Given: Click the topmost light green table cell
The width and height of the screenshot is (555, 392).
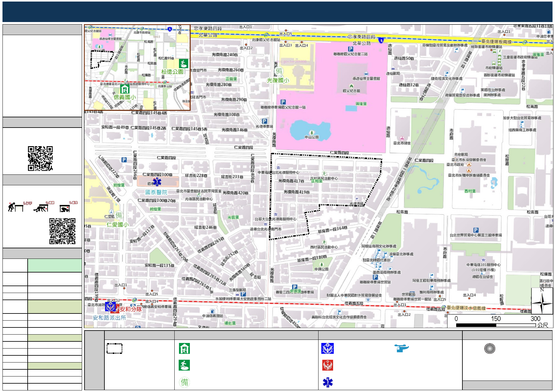Looking at the screenshot, I should coord(55,265).
